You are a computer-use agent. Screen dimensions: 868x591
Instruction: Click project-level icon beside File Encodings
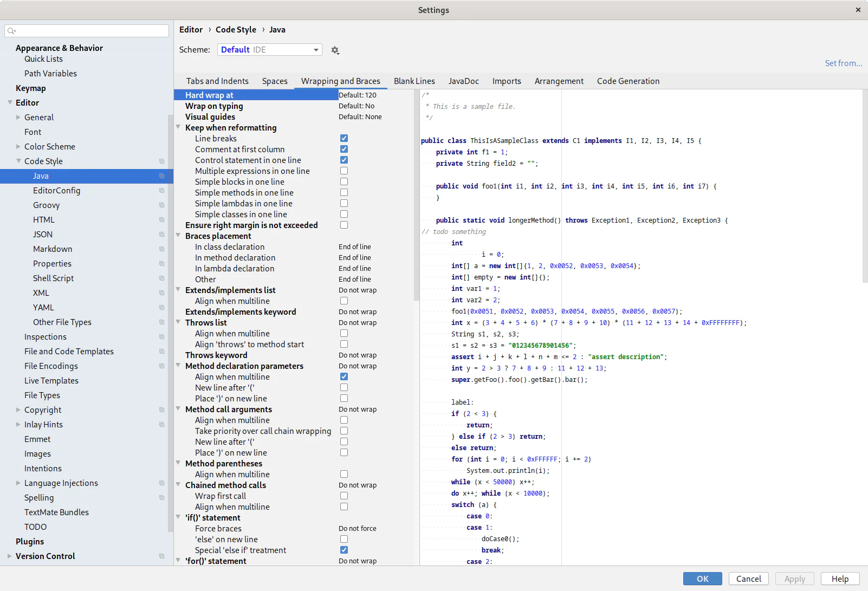pyautogui.click(x=161, y=366)
